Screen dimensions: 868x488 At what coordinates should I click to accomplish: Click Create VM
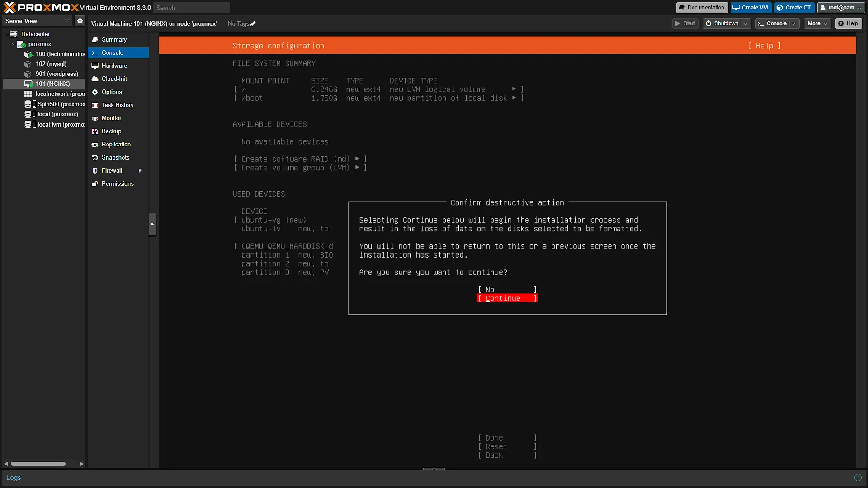pos(750,8)
